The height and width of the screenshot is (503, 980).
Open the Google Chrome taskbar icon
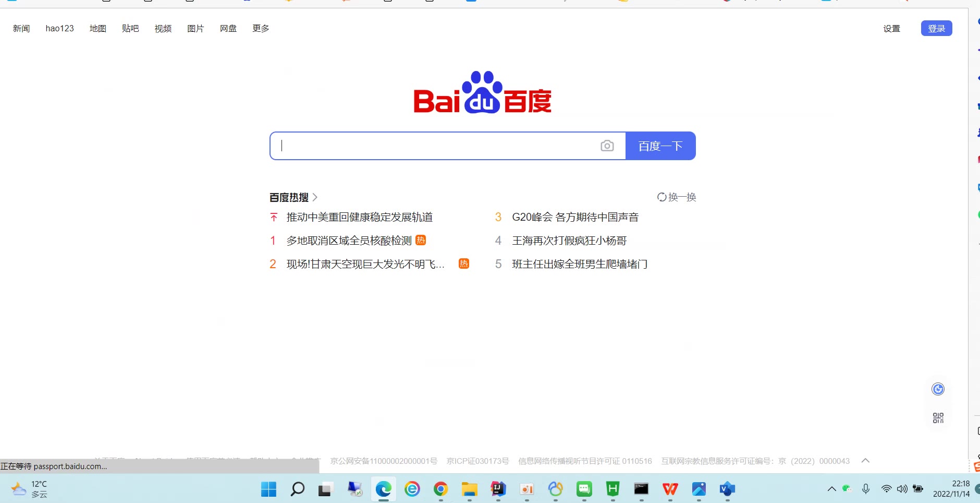coord(440,489)
